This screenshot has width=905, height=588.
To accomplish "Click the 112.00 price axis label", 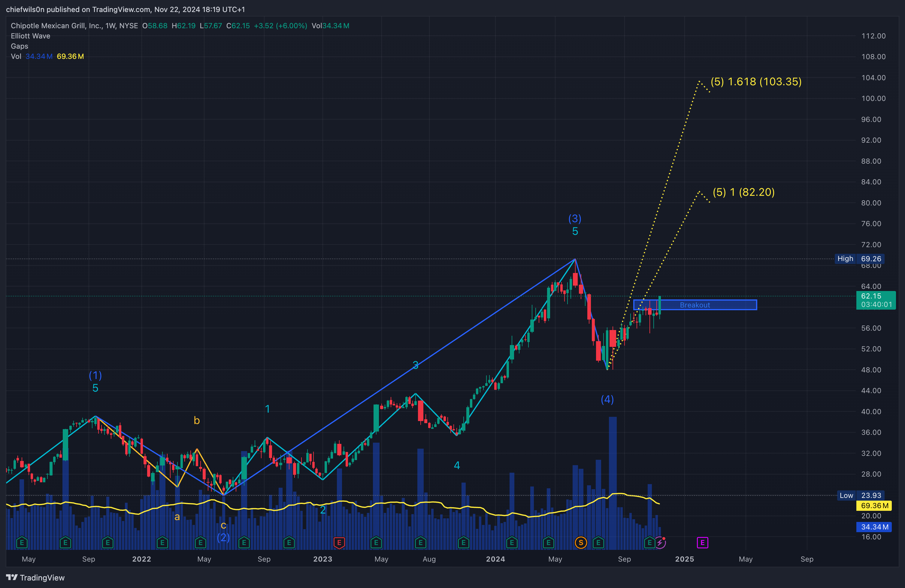I will click(873, 36).
